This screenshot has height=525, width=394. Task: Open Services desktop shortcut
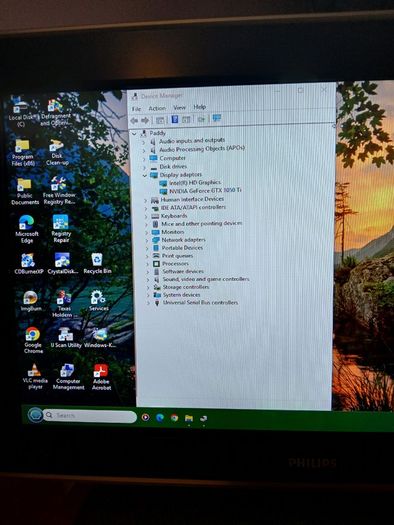pyautogui.click(x=98, y=301)
